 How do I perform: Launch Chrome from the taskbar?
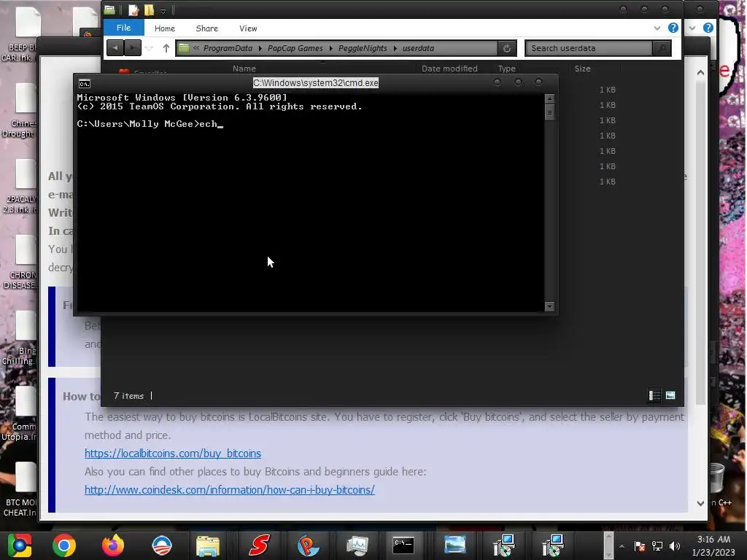click(64, 545)
